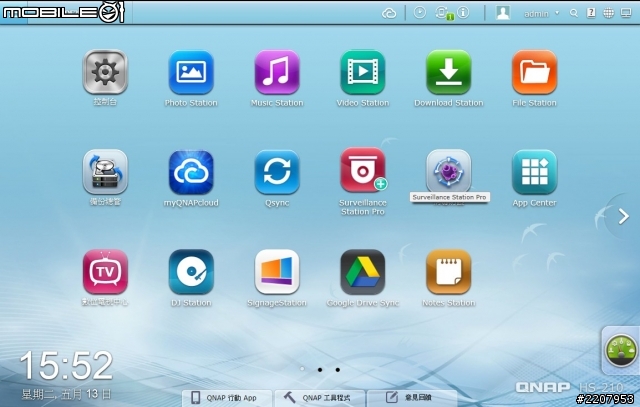Open the 備份總管 backup icon
This screenshot has height=407, width=640.
[x=105, y=171]
